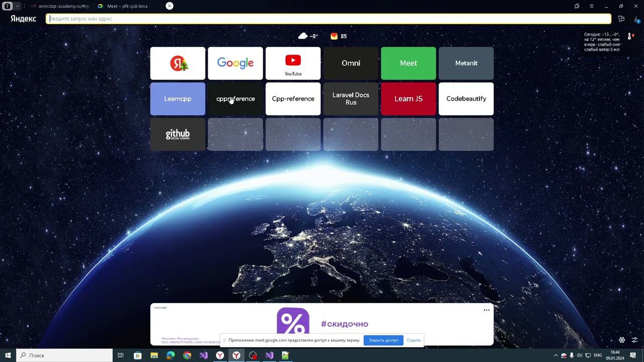This screenshot has width=644, height=362.
Task: Open Google Chrome from the taskbar
Action: click(x=187, y=355)
